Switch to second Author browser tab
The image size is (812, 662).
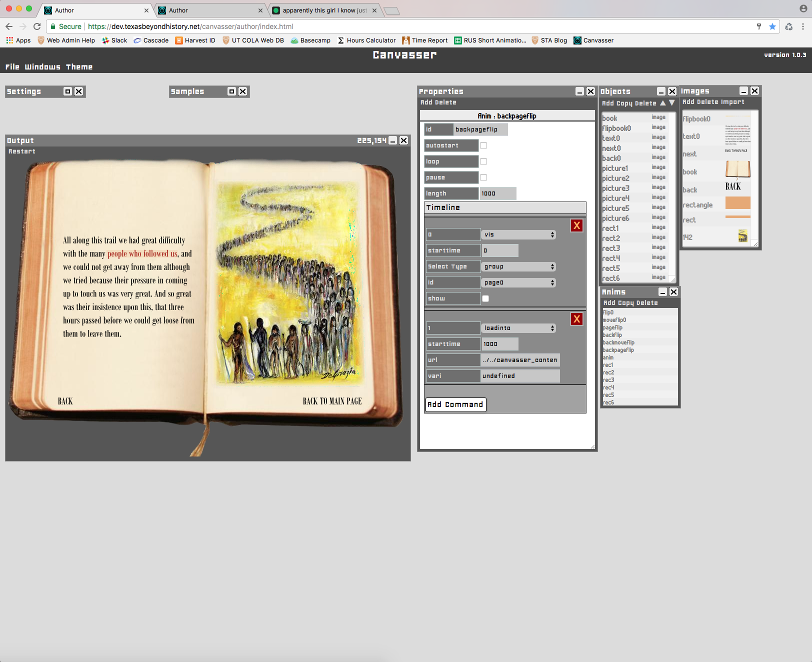(x=210, y=10)
